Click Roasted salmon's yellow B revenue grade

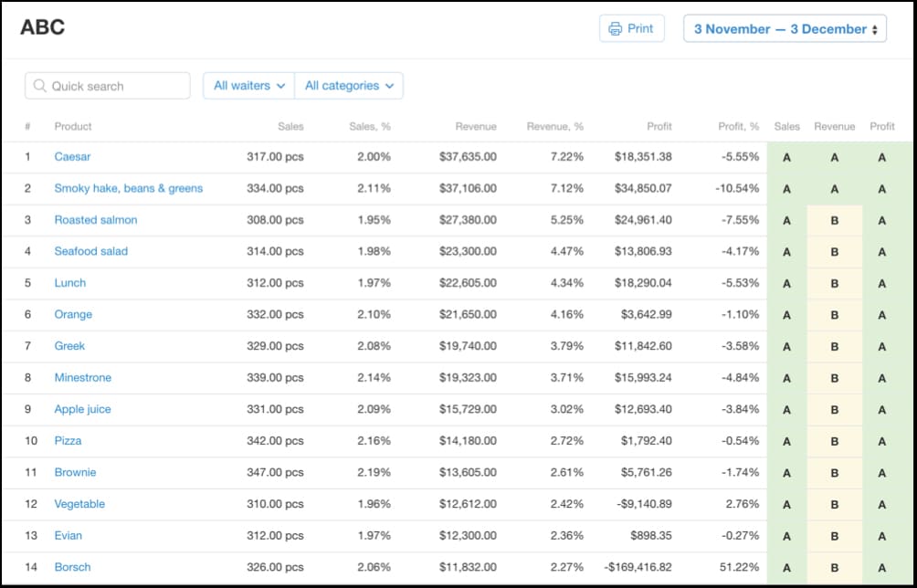click(834, 220)
